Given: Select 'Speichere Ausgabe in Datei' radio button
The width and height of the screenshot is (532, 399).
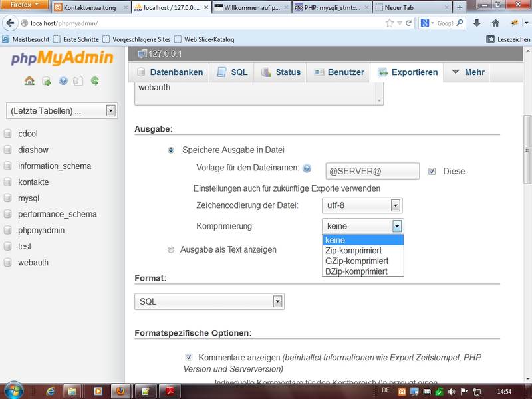Looking at the screenshot, I should tap(171, 150).
